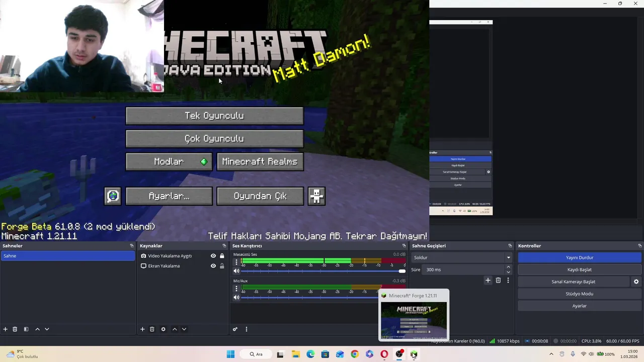Select Video Yakalama Aygıtı source row
Image resolution: width=644 pixels, height=362 pixels.
click(x=182, y=256)
